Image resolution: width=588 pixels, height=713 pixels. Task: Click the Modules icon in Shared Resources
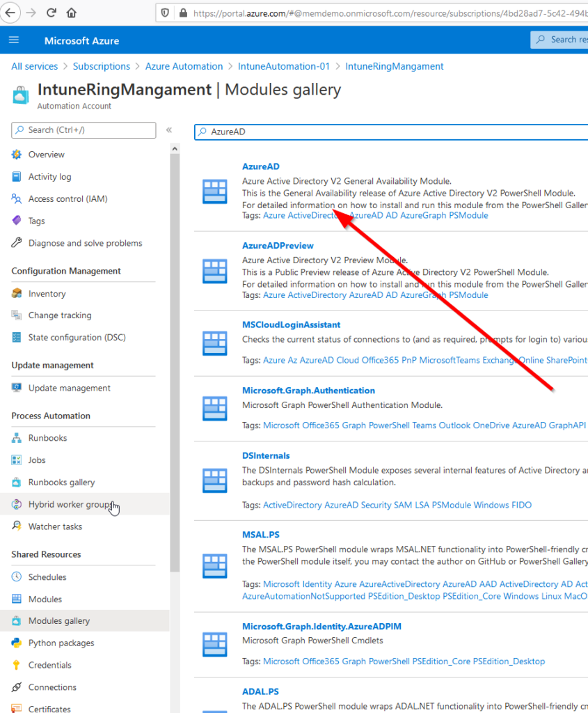point(17,600)
